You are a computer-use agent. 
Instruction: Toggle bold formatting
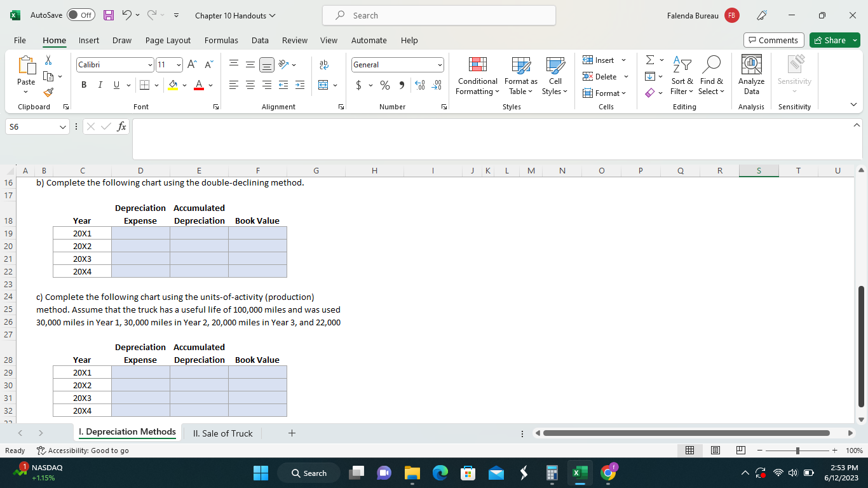click(x=83, y=84)
